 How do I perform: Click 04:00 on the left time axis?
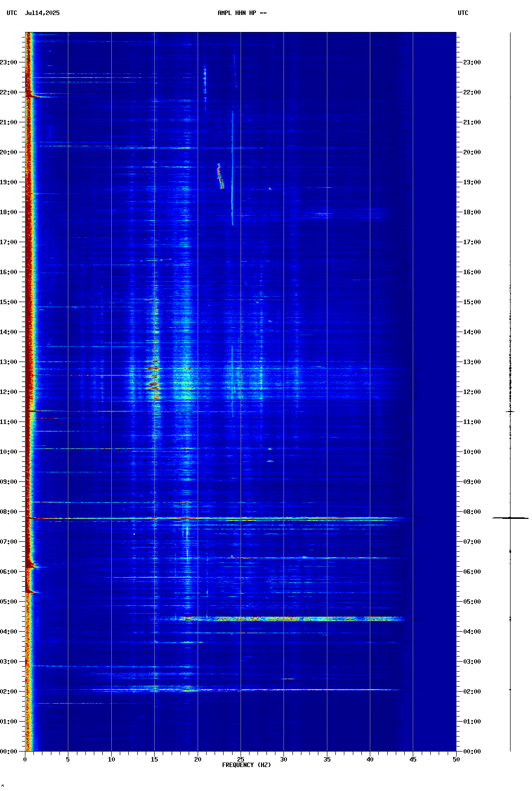pyautogui.click(x=8, y=632)
